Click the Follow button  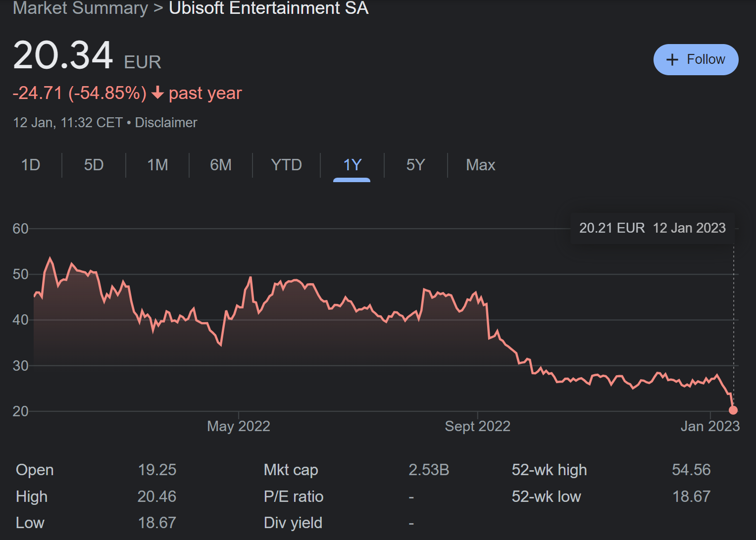point(696,60)
